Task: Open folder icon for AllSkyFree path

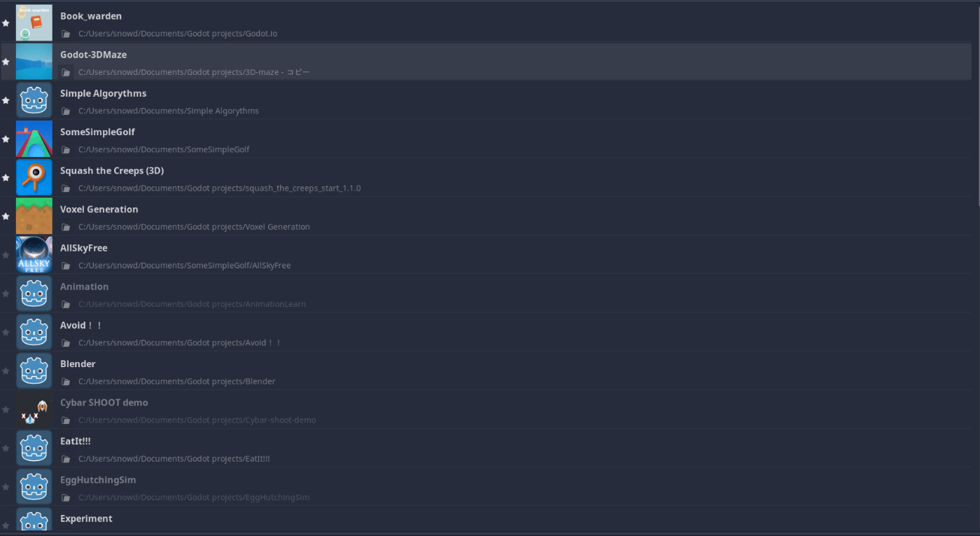Action: coord(66,266)
